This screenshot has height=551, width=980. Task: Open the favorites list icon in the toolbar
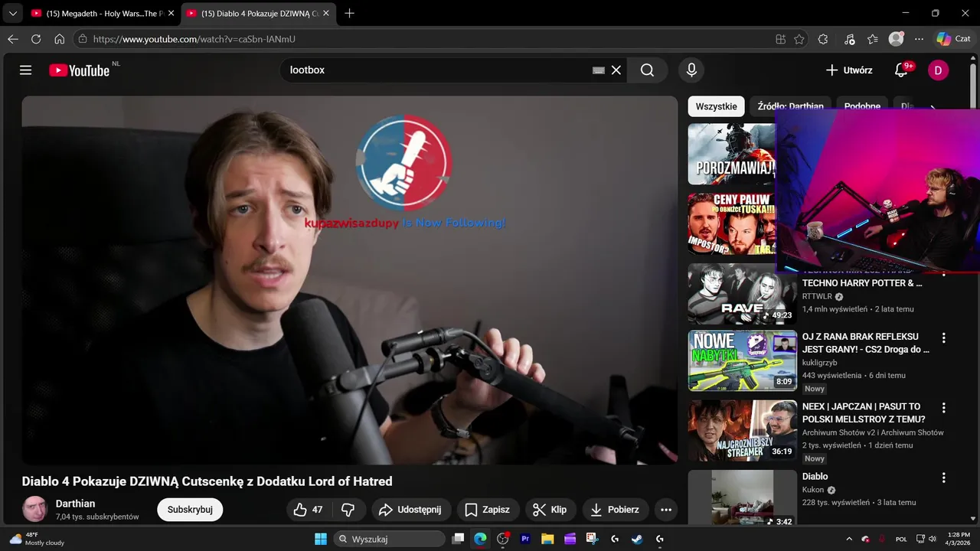(x=873, y=39)
